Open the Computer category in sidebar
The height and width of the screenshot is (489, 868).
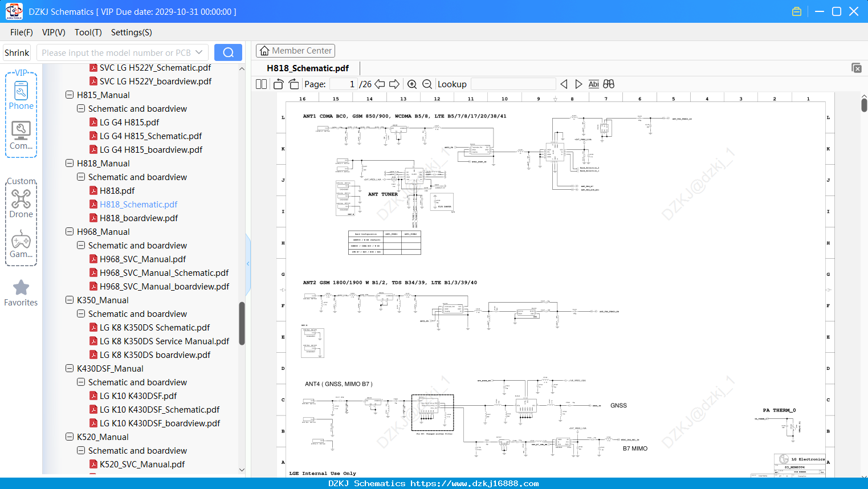click(x=21, y=136)
